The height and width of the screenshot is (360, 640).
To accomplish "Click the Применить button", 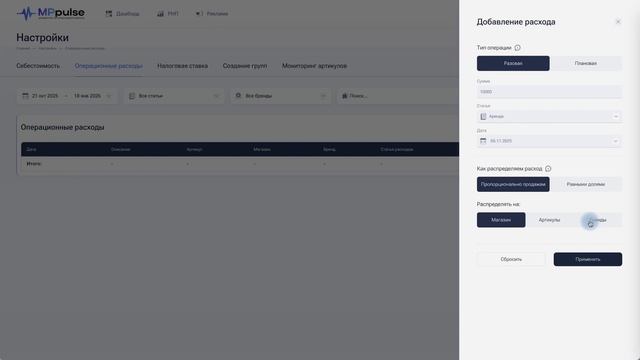I will [588, 259].
